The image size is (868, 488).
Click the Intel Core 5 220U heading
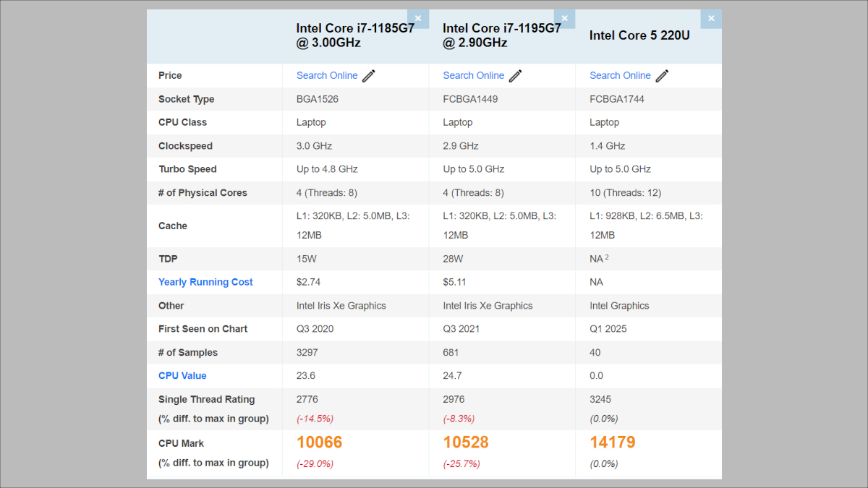[x=639, y=35]
